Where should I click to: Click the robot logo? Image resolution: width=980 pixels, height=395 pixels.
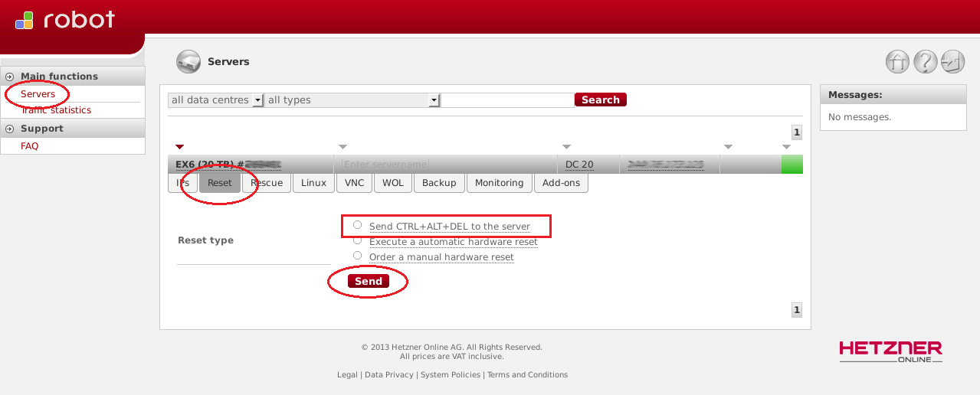tap(65, 20)
